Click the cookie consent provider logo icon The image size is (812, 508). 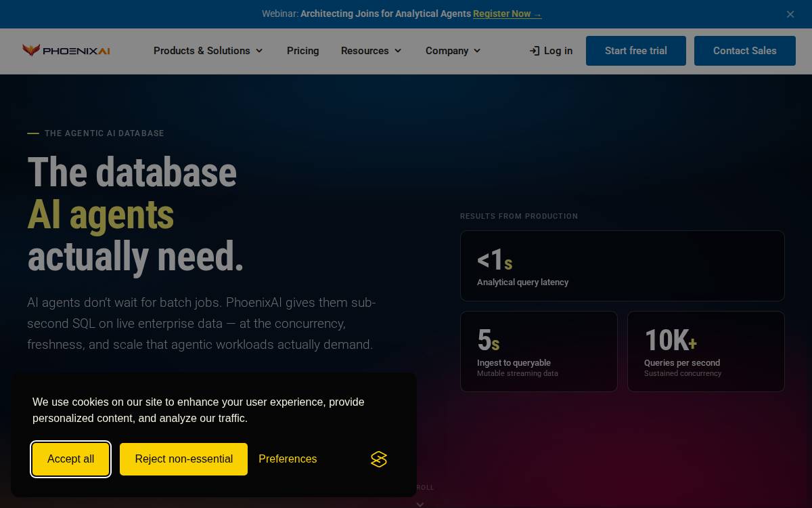click(x=379, y=459)
